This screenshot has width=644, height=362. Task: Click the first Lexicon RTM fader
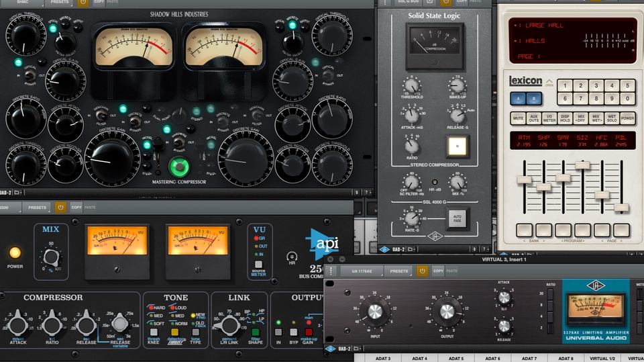(524, 180)
